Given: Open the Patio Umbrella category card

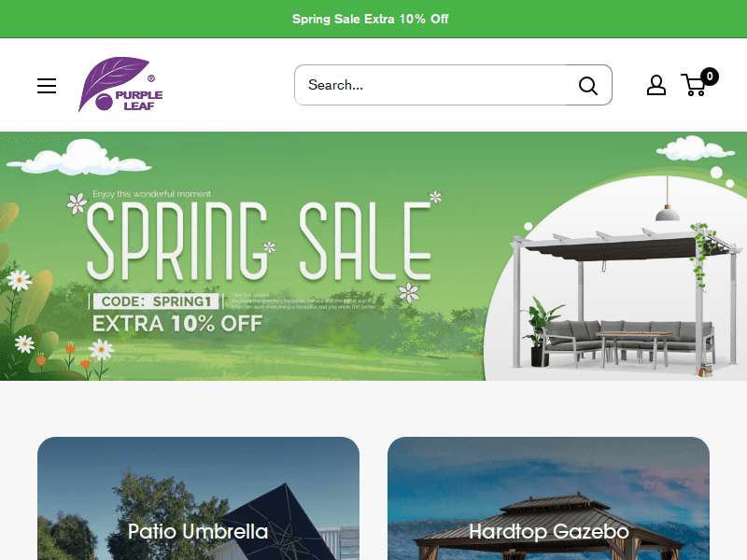Looking at the screenshot, I should [198, 498].
